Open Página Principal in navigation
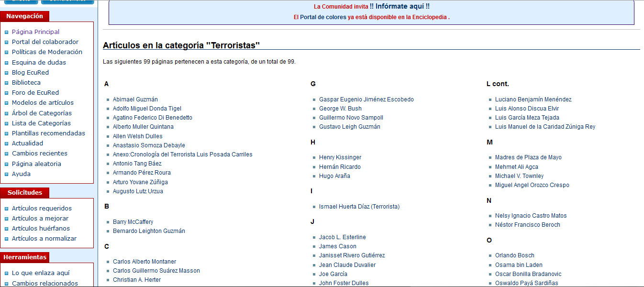The width and height of the screenshot is (644, 287). tap(35, 32)
